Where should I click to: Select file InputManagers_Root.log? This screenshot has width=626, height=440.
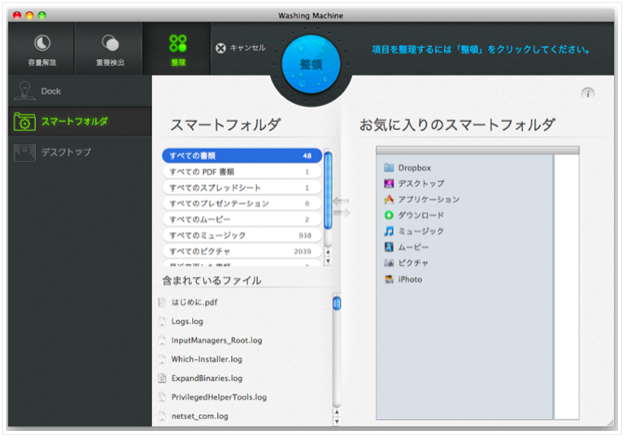216,341
